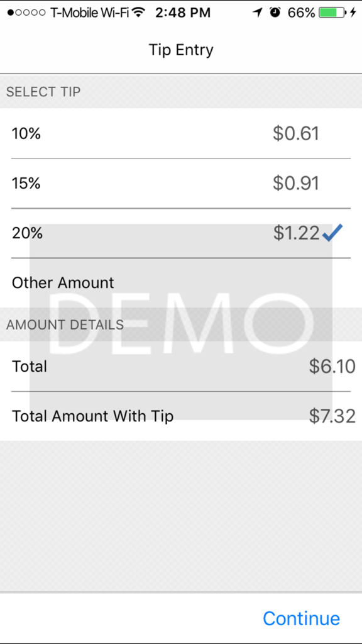Viewport: 362px width, 644px height.
Task: Tap the Total Amount With Tip row
Action: tap(181, 416)
